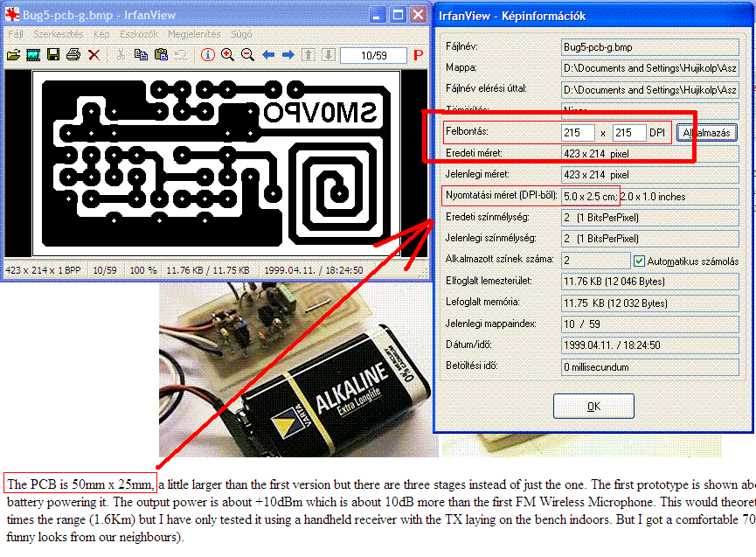The width and height of the screenshot is (756, 557).
Task: Click the Fájlnév field Bug5-pcb-g.bmp
Action: [x=650, y=47]
